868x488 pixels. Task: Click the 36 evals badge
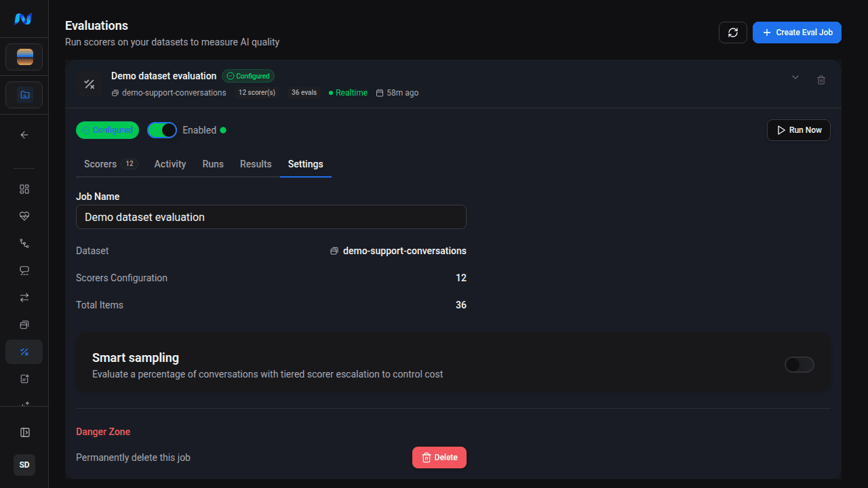[304, 93]
